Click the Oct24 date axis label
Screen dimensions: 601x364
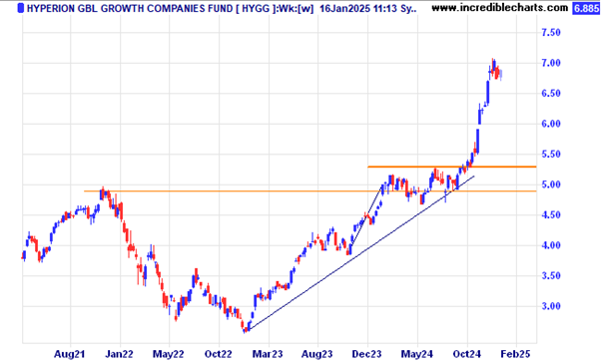(x=466, y=354)
